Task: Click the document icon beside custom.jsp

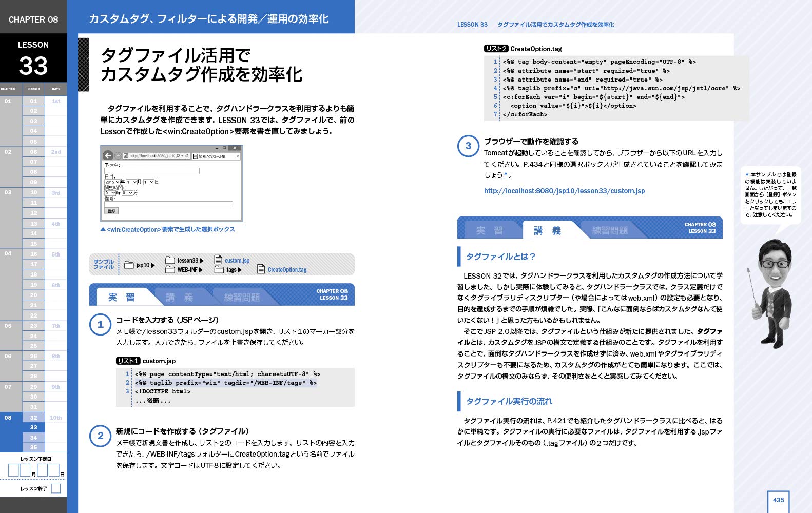Action: point(218,260)
